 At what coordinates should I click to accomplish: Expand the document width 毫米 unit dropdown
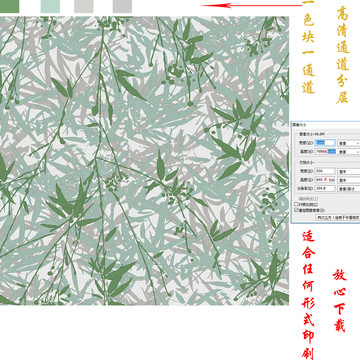(349, 171)
